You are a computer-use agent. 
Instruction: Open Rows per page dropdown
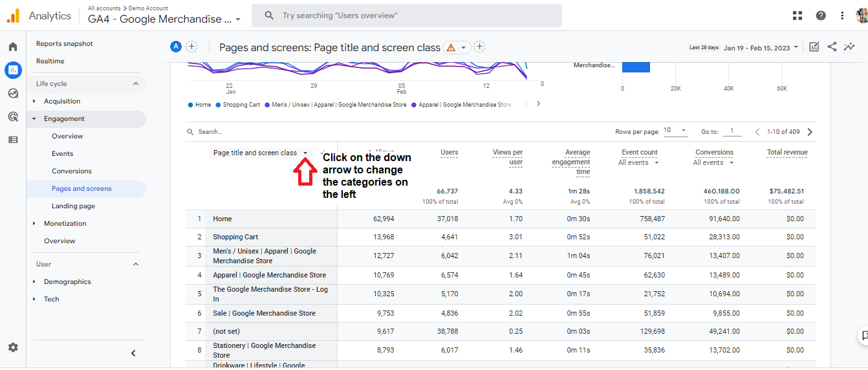(675, 131)
